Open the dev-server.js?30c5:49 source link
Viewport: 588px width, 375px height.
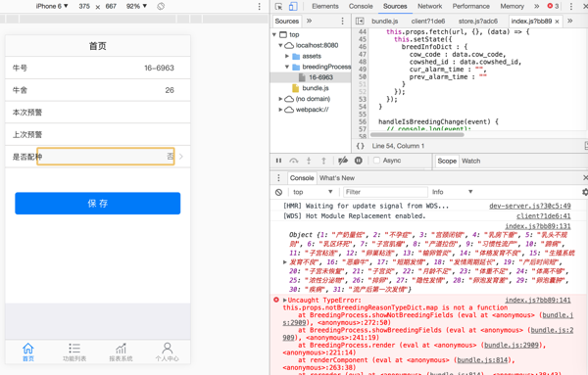(x=530, y=206)
